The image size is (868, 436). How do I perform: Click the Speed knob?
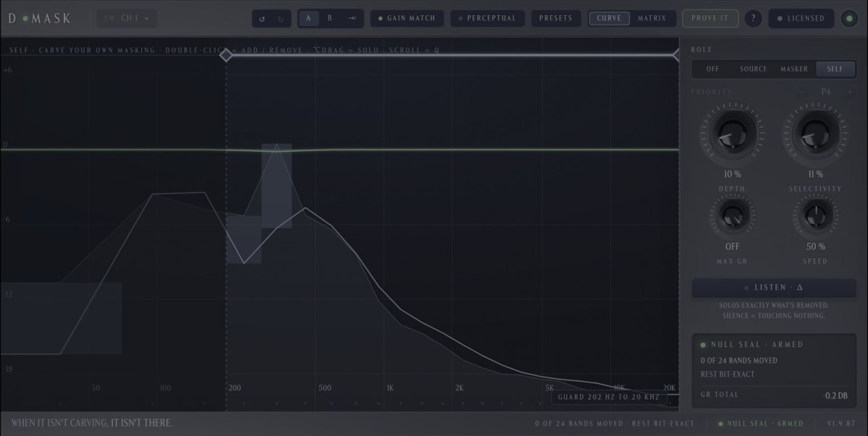click(815, 216)
